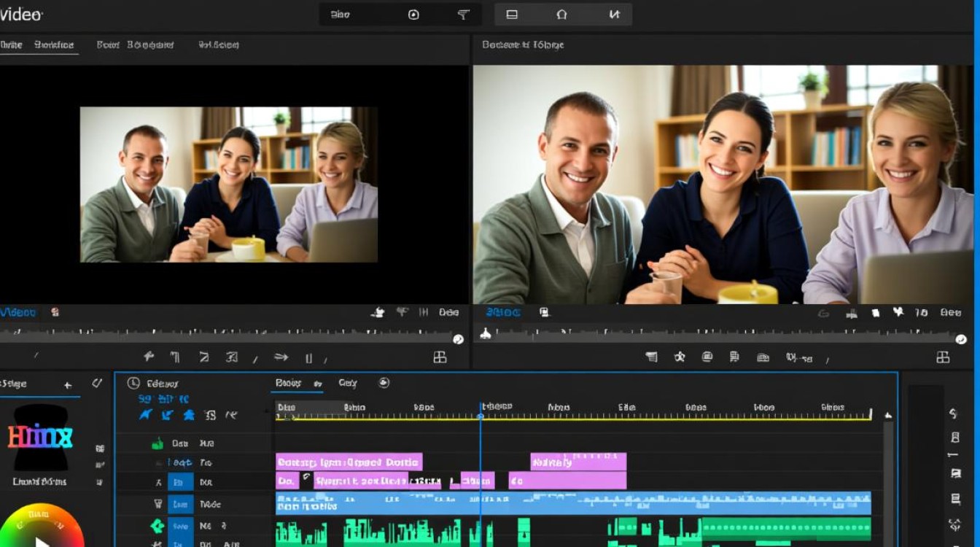Image resolution: width=980 pixels, height=547 pixels.
Task: Click the grid layout icon under source monitor
Action: (x=440, y=357)
